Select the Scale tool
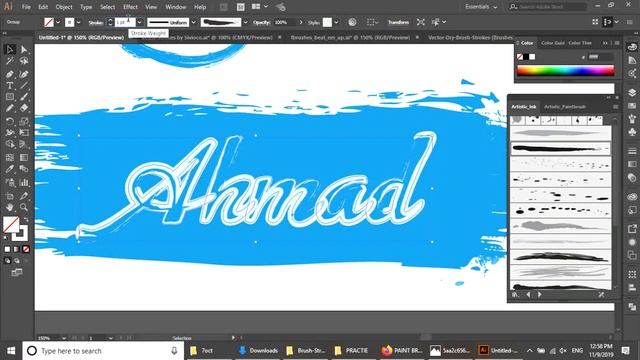Viewport: 640px width, 360px height. point(24,121)
